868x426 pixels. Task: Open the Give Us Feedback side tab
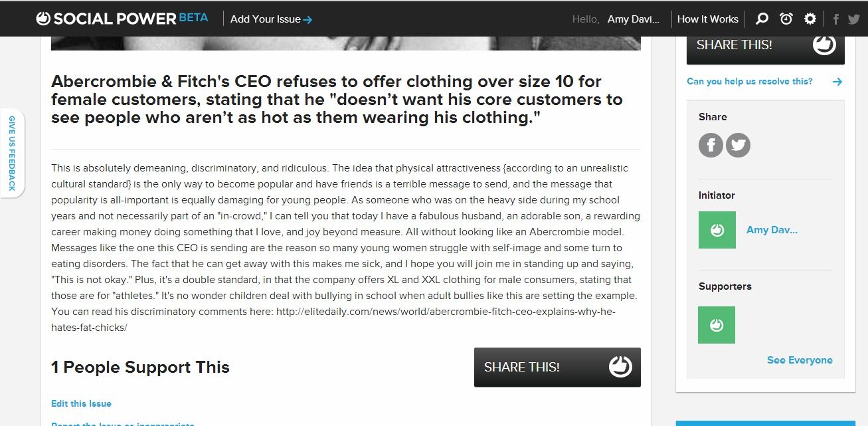click(x=12, y=153)
